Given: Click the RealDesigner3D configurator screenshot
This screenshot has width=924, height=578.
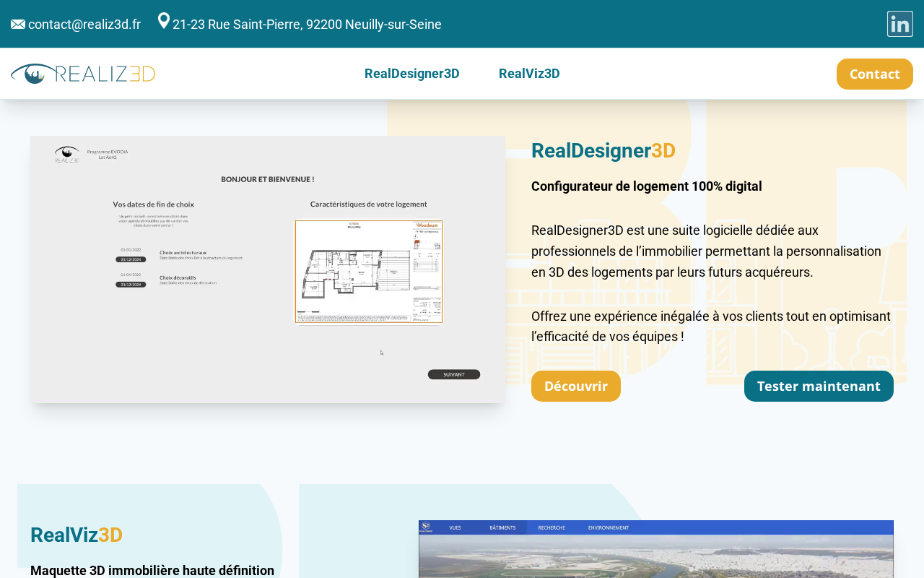Looking at the screenshot, I should point(268,269).
